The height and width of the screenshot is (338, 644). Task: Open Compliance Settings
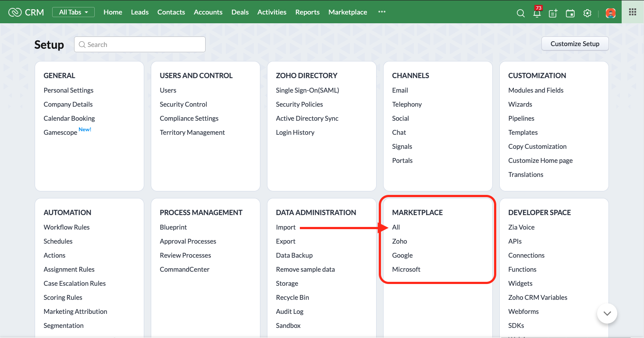pyautogui.click(x=189, y=119)
